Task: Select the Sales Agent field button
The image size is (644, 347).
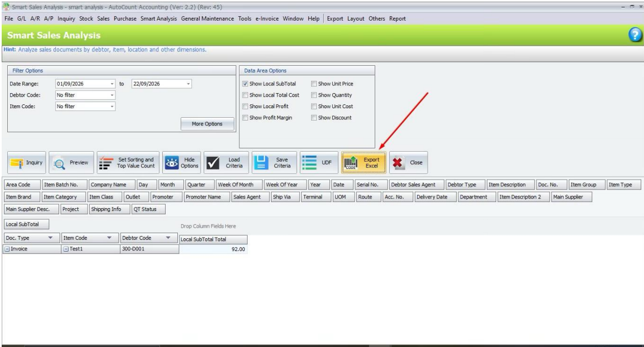Action: tap(247, 197)
